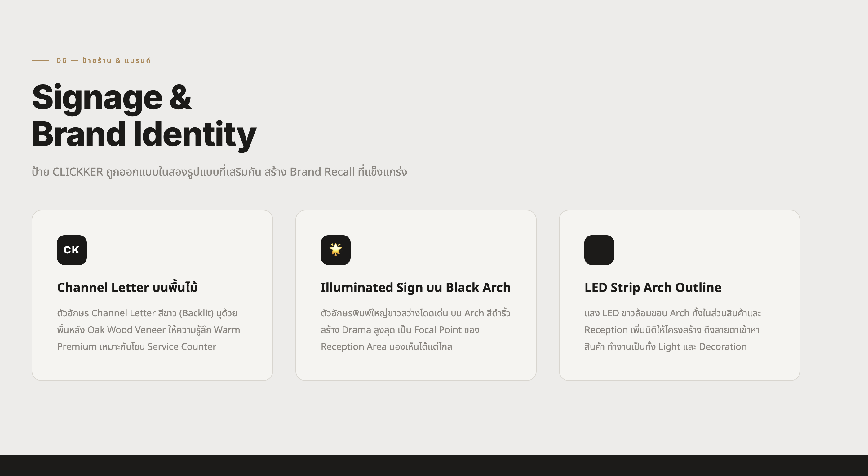Click the glowing star icon
Screen dimensions: 868x476
point(336,250)
